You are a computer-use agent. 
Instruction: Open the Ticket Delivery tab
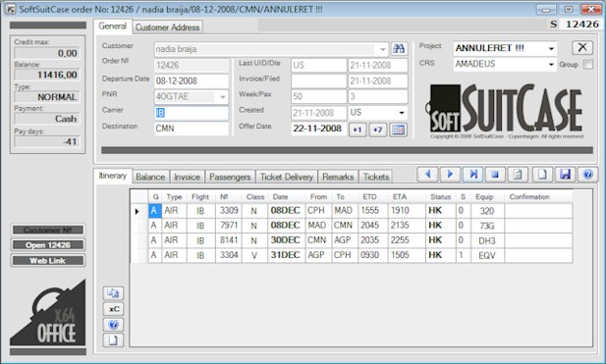[287, 177]
